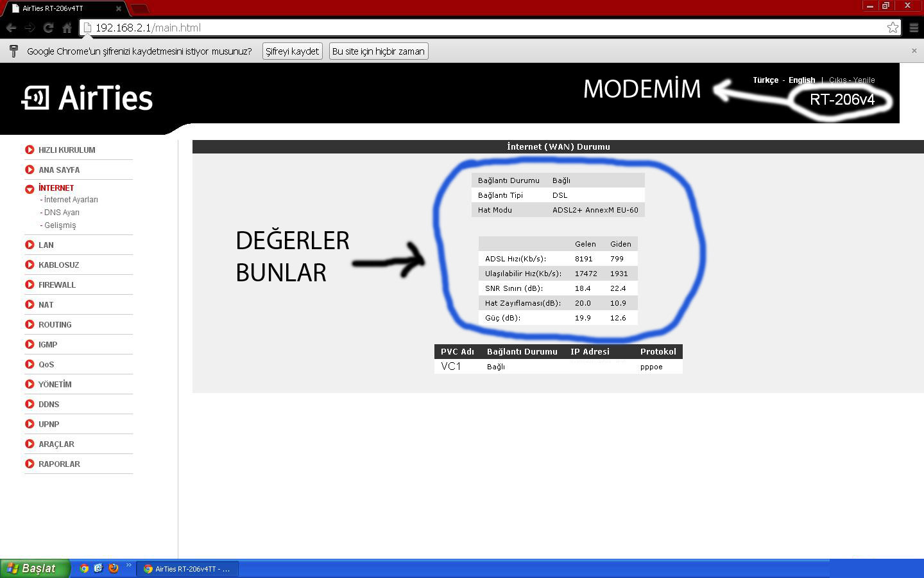Dismiss the save password bar
Screen dimensions: 924x578
coord(914,51)
